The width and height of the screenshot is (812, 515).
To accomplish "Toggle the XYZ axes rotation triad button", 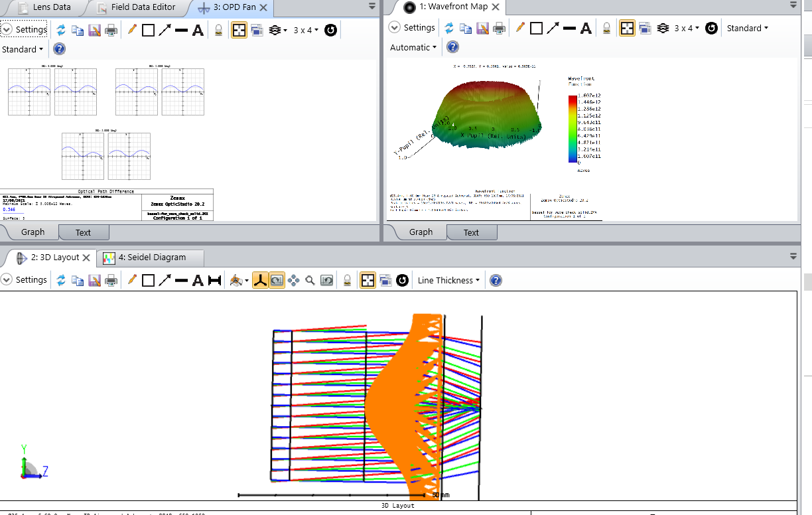I will tap(260, 281).
